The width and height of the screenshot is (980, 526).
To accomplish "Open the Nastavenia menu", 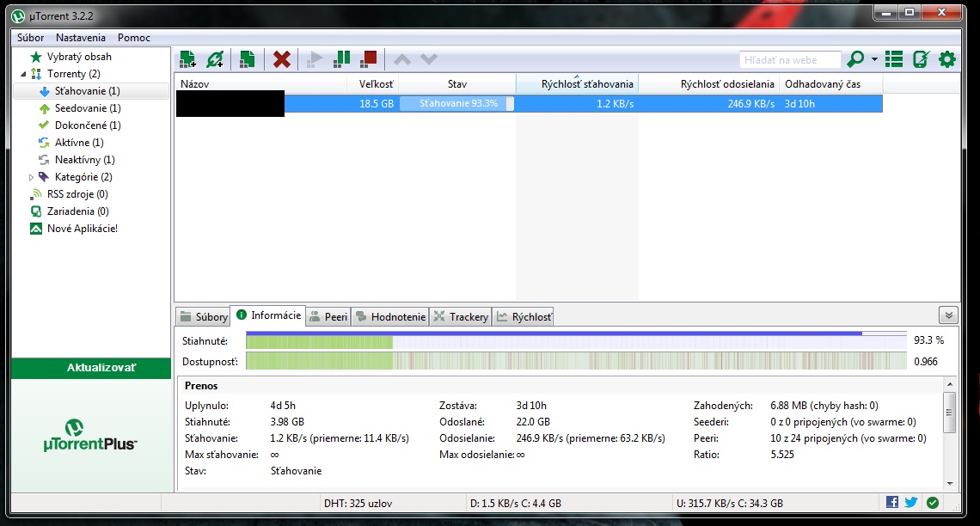I will (x=81, y=38).
